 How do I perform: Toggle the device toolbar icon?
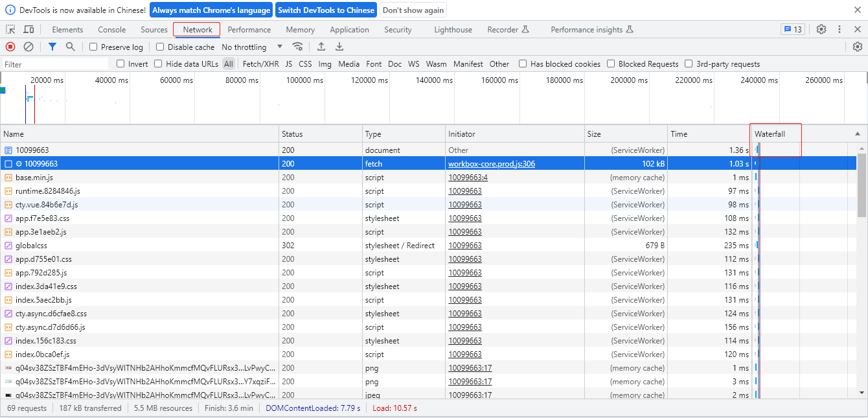[29, 30]
